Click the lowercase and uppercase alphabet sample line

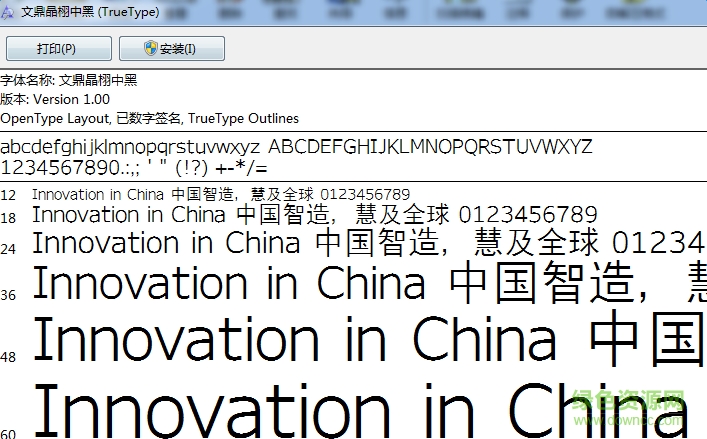[296, 147]
